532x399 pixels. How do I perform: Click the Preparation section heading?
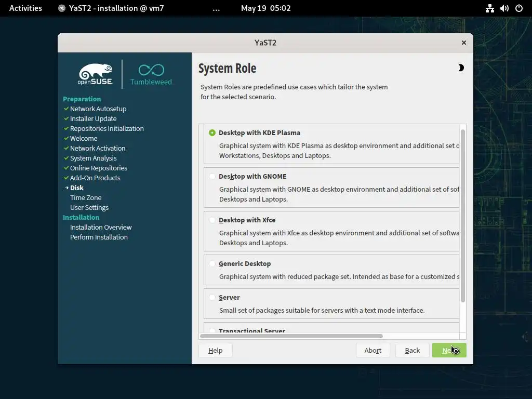[x=82, y=99]
